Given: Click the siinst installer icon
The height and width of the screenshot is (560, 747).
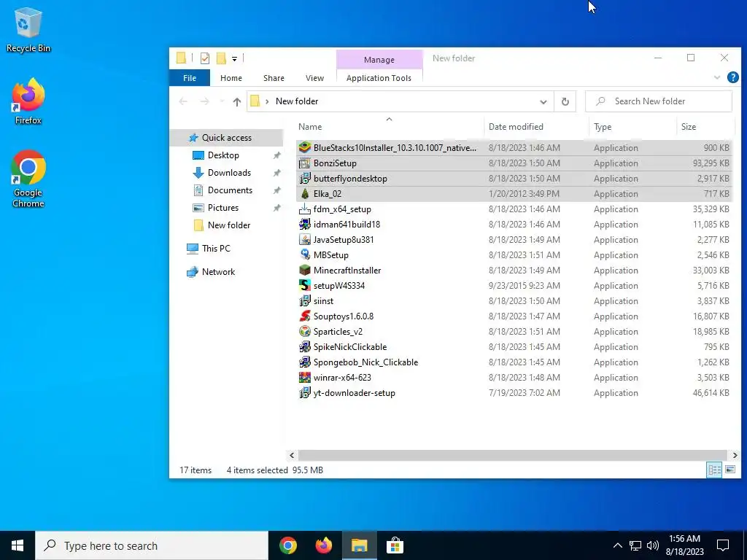Looking at the screenshot, I should [305, 300].
